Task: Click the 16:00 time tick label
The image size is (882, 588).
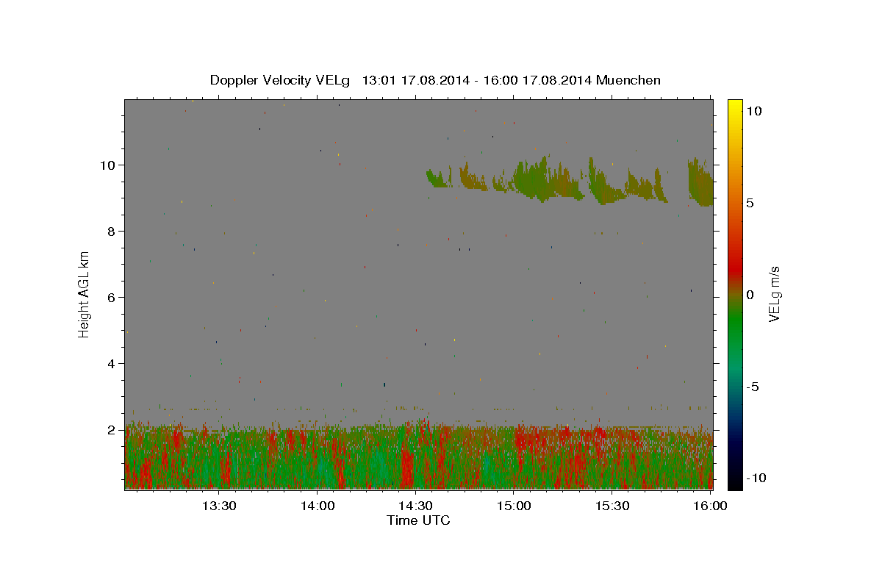Action: (710, 506)
